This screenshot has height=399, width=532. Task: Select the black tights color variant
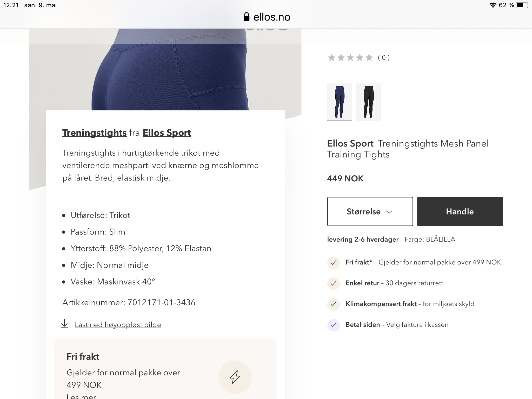369,102
